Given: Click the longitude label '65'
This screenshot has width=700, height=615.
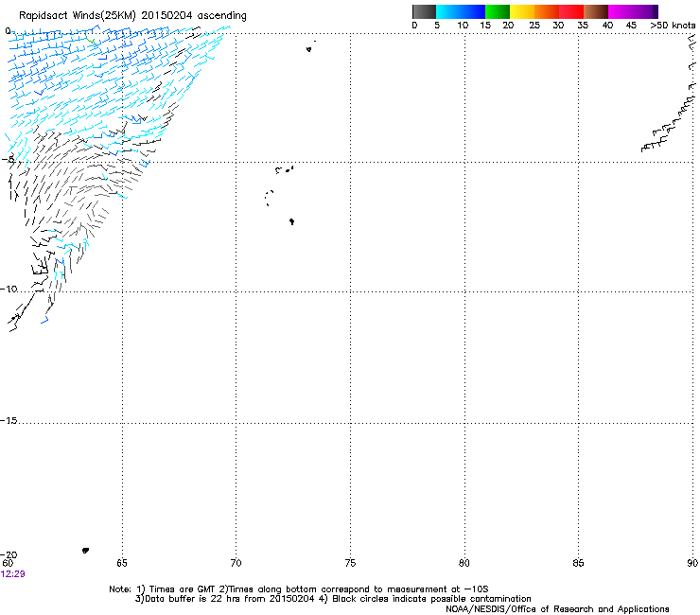Looking at the screenshot, I should click(122, 563).
